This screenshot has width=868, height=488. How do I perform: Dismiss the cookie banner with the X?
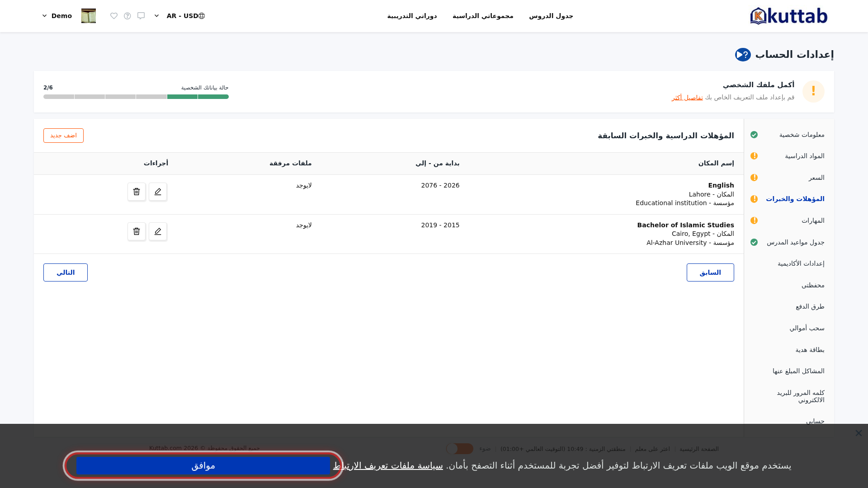click(x=859, y=433)
